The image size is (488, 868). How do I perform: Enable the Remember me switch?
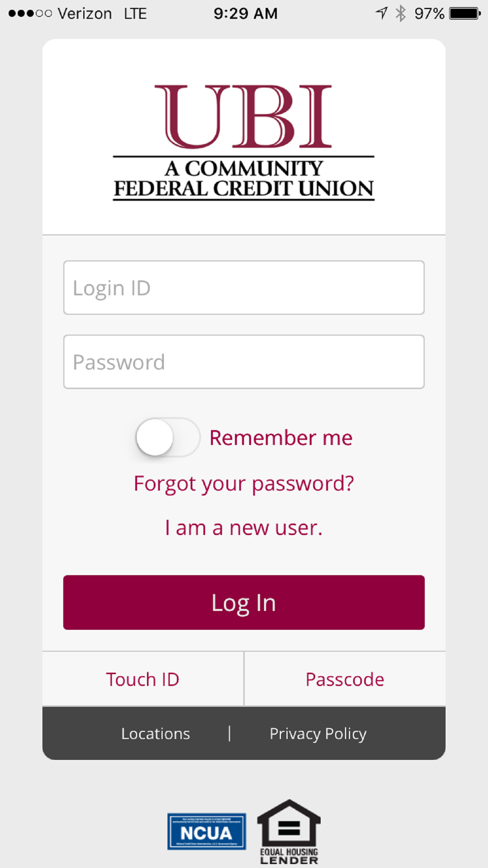(167, 437)
